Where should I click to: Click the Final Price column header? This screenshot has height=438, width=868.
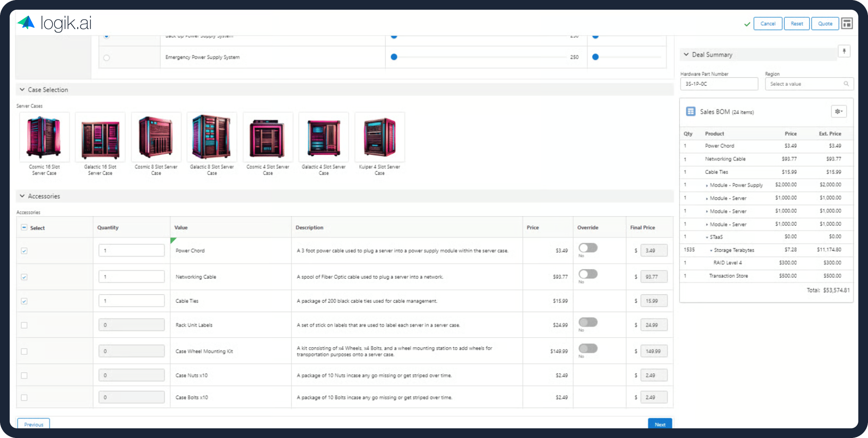click(x=642, y=227)
